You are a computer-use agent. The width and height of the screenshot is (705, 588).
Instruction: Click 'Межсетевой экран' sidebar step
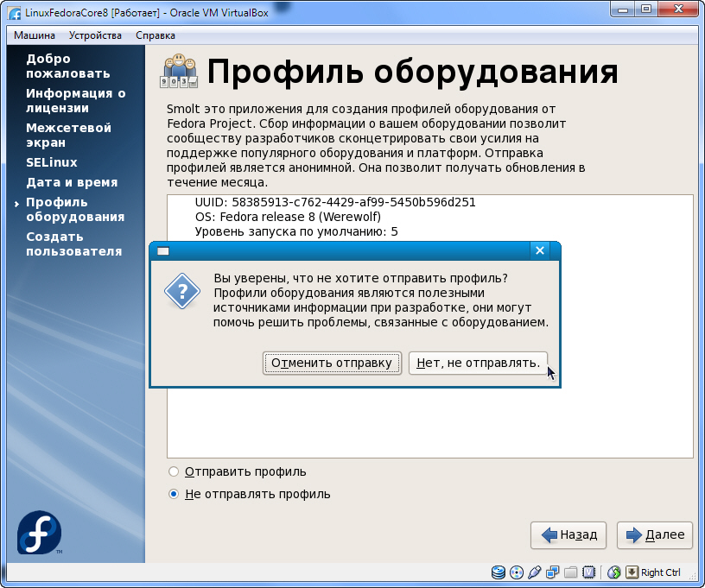pos(68,136)
